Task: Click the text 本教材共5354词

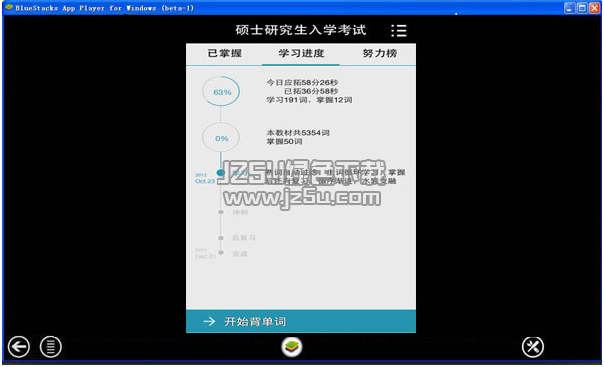Action: click(x=298, y=133)
